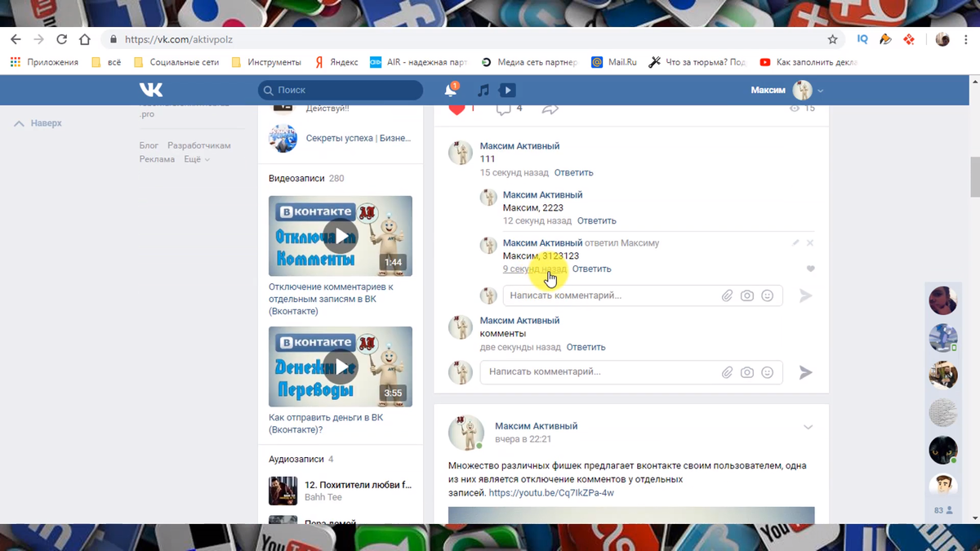The image size is (980, 551).
Task: Click the вчера в 22:21 post timestamp
Action: [523, 439]
